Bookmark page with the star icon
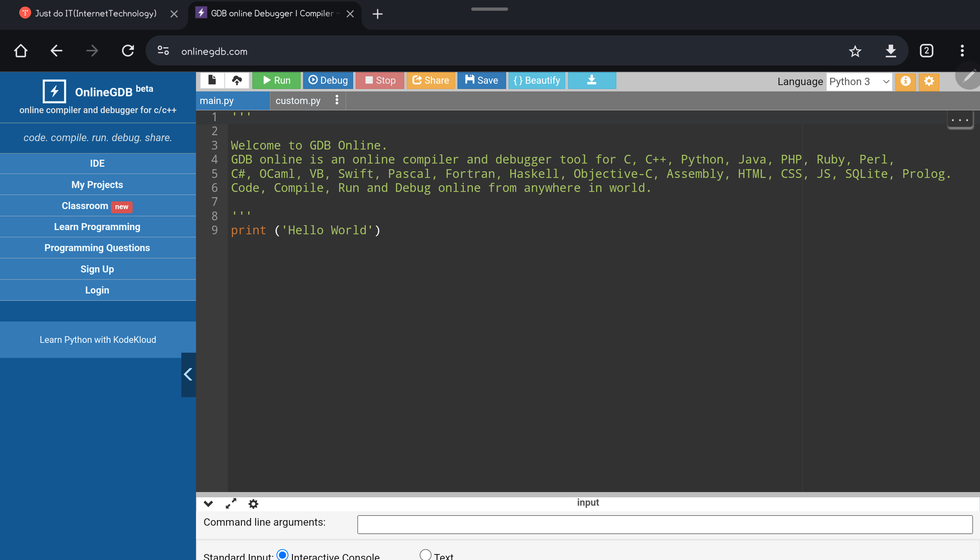Screen dimensions: 980x560 [855, 51]
